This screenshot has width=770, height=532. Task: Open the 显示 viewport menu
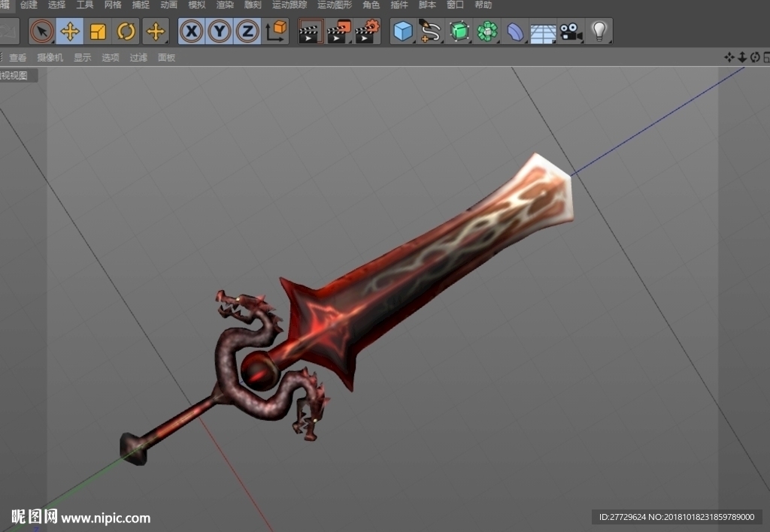(82, 57)
